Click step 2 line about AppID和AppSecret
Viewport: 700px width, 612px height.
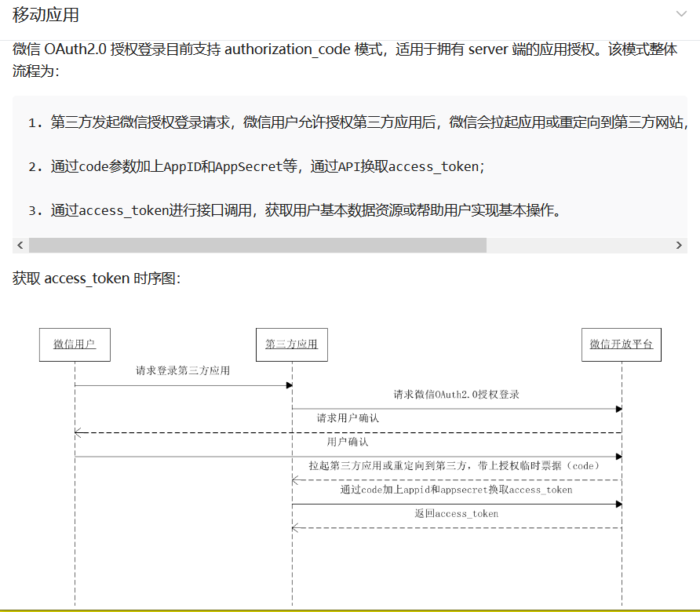257,166
